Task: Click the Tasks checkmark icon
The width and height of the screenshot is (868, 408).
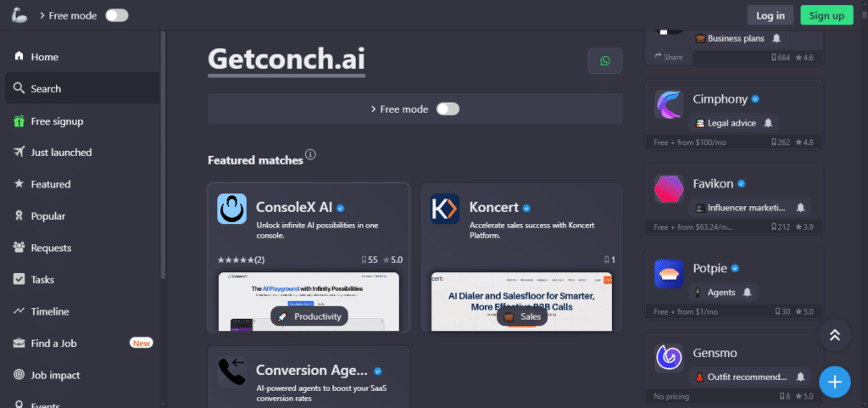Action: click(x=19, y=280)
